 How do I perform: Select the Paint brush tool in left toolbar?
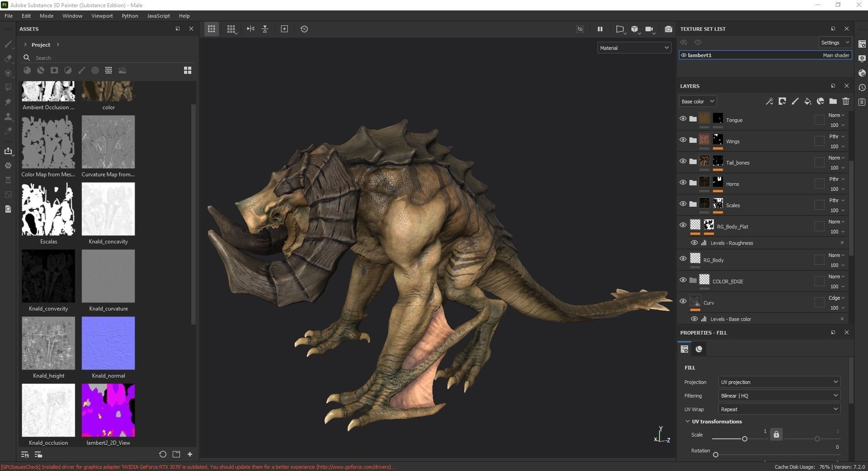click(8, 44)
